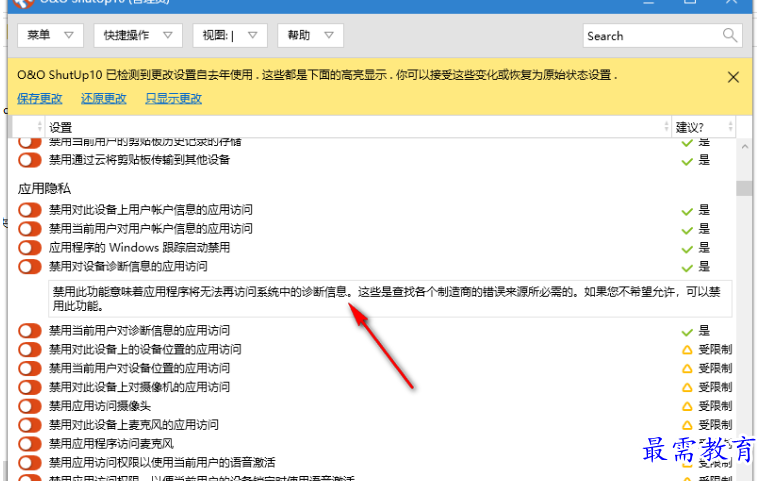Click warning triangle for 禁用当前用户对设备位置的应用访问
The height and width of the screenshot is (481, 764).
tap(687, 369)
